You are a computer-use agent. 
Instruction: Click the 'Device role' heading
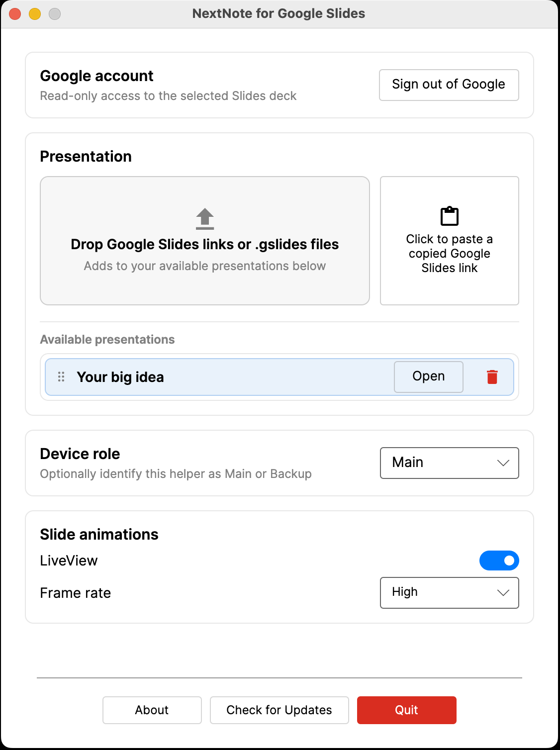80,454
